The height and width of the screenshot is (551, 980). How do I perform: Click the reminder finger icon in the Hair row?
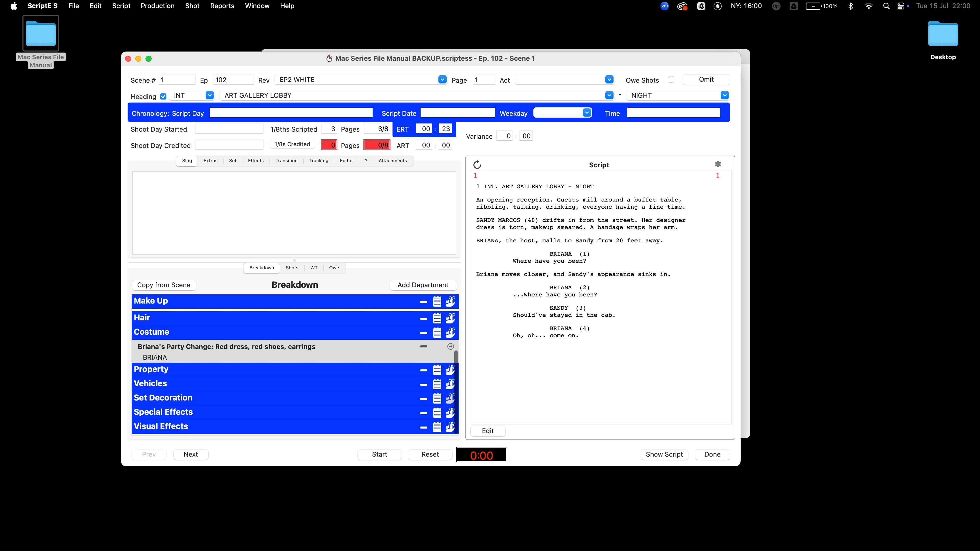450,318
